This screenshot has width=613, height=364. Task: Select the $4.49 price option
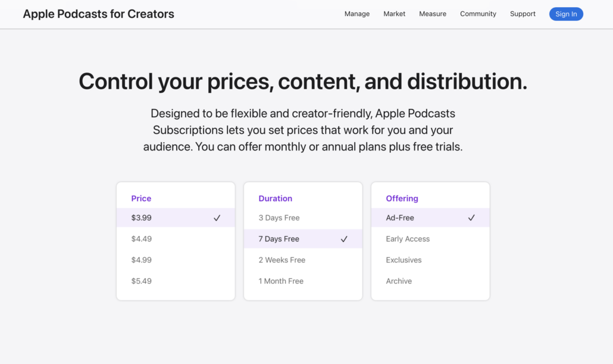click(x=142, y=239)
